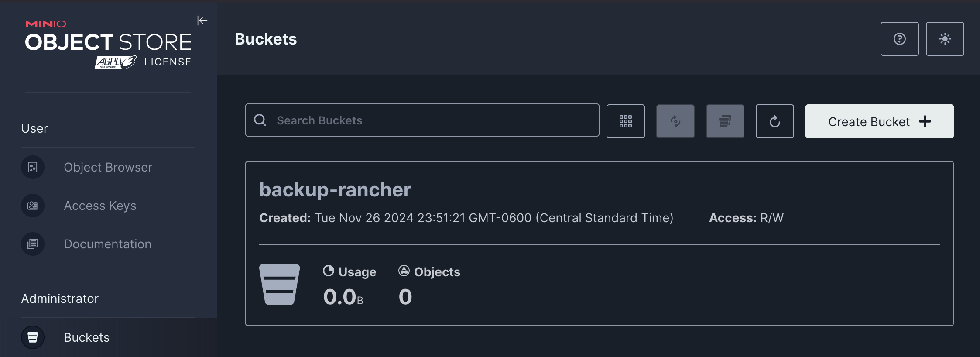
Task: Click the Access Keys icon in sidebar
Action: point(33,205)
